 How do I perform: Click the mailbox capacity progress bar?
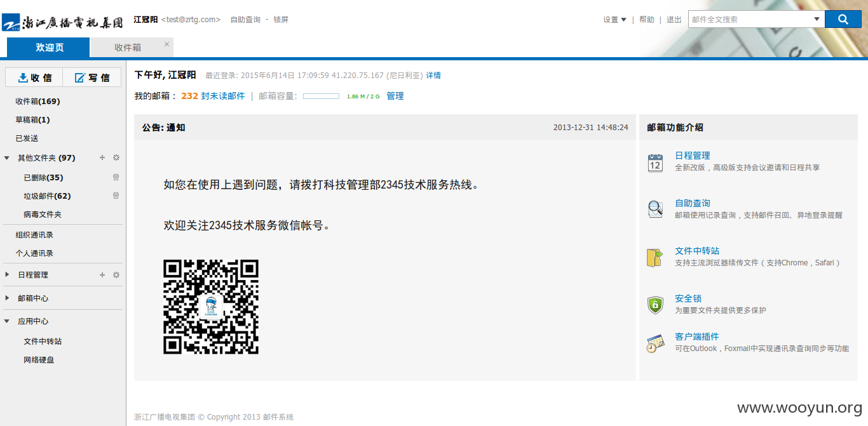tap(321, 96)
